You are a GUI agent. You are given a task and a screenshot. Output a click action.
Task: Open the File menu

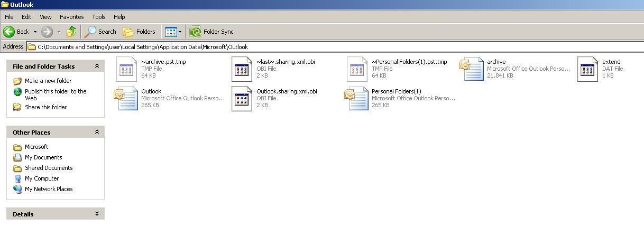(x=9, y=17)
